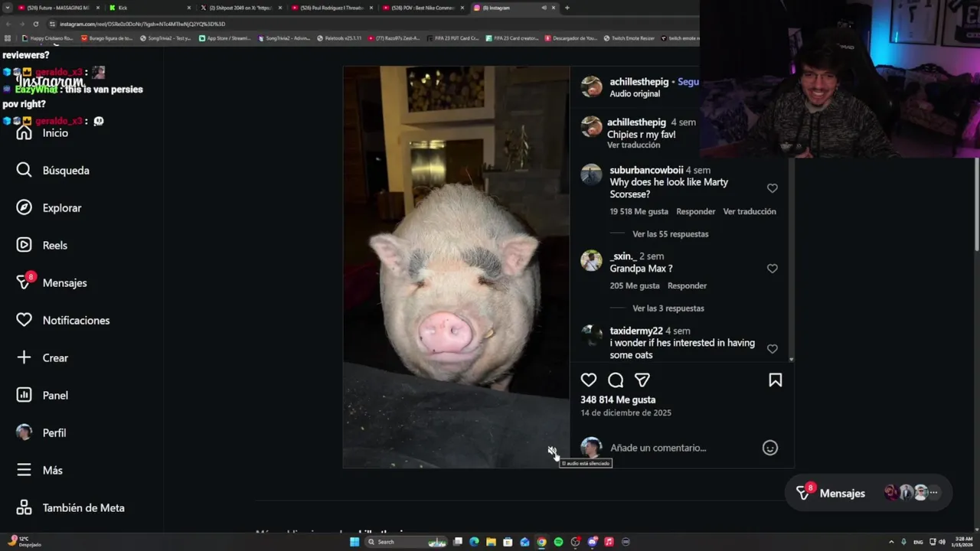Open Windows Start menu

(x=354, y=542)
